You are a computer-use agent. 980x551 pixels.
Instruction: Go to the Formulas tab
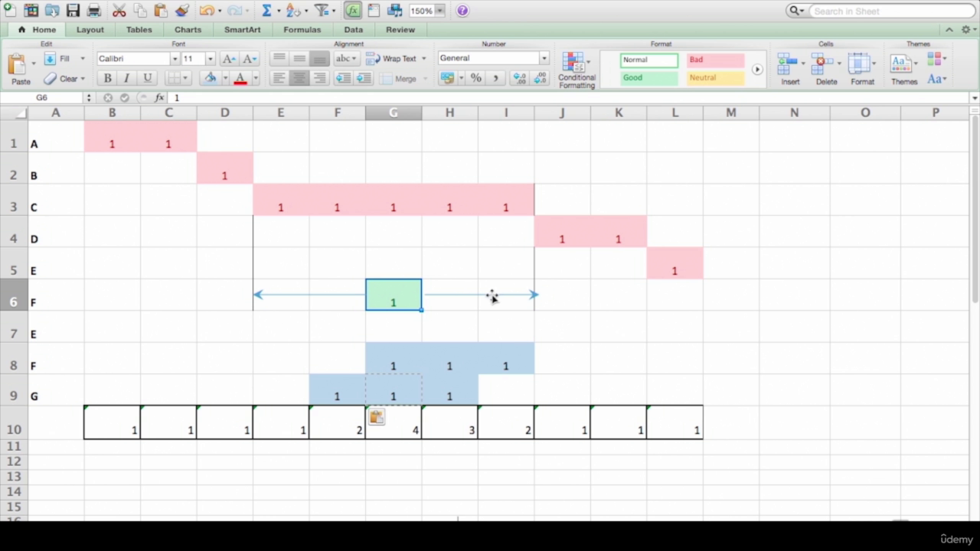click(x=302, y=30)
